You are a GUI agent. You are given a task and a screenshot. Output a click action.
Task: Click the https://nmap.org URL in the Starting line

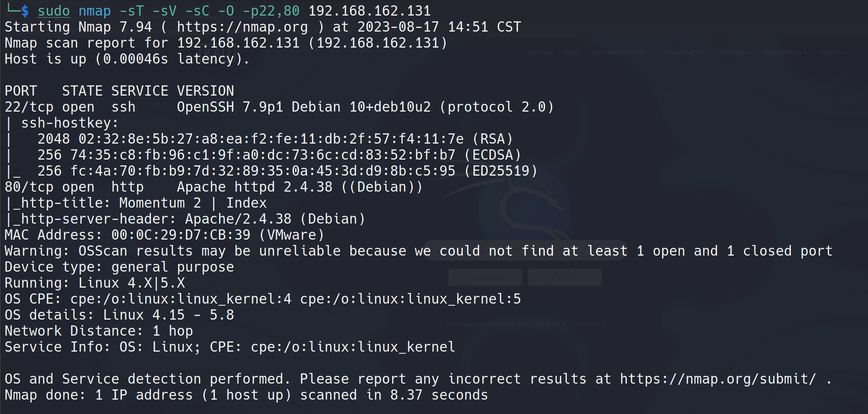pos(242,27)
